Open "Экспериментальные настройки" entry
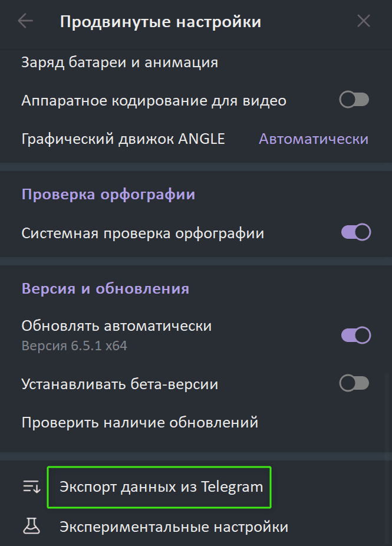This screenshot has height=546, width=392. pyautogui.click(x=174, y=527)
